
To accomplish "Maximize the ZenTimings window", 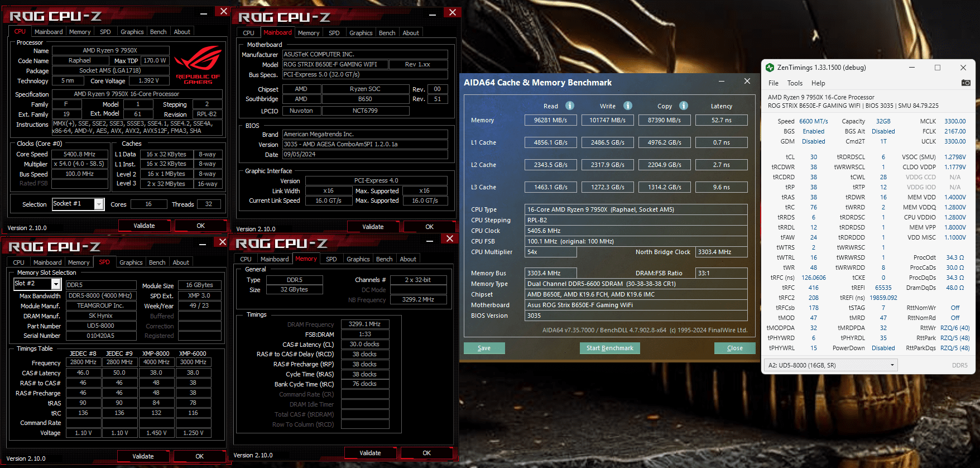I will coord(938,68).
